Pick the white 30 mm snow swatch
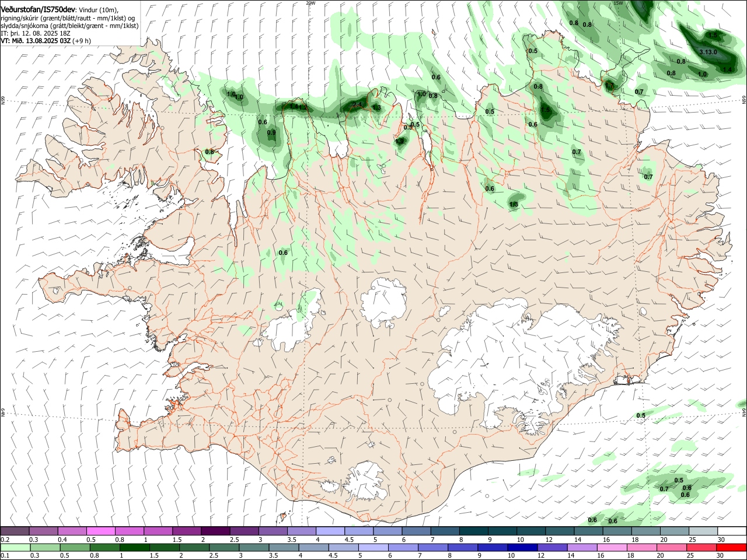747x560 pixels. pos(732,531)
